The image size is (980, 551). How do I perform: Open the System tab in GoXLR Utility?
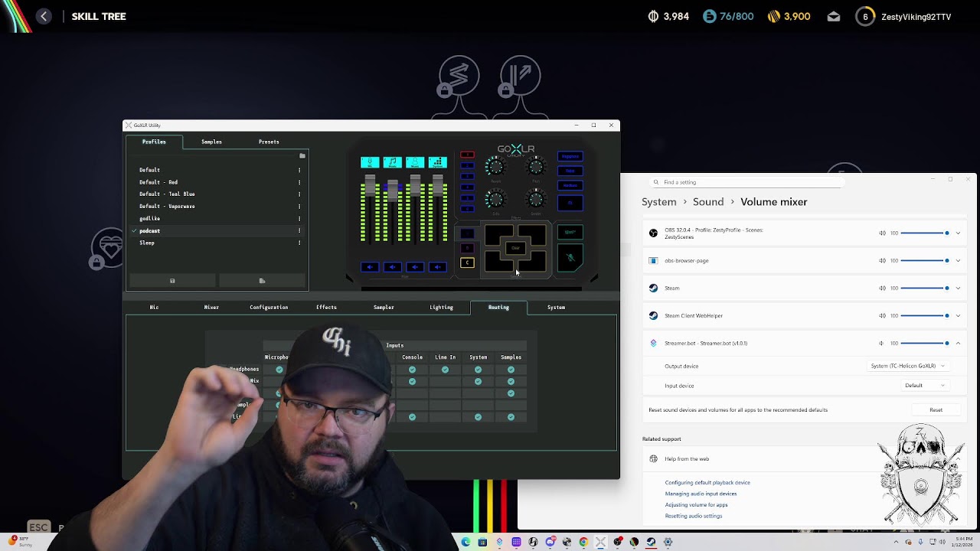coord(556,307)
